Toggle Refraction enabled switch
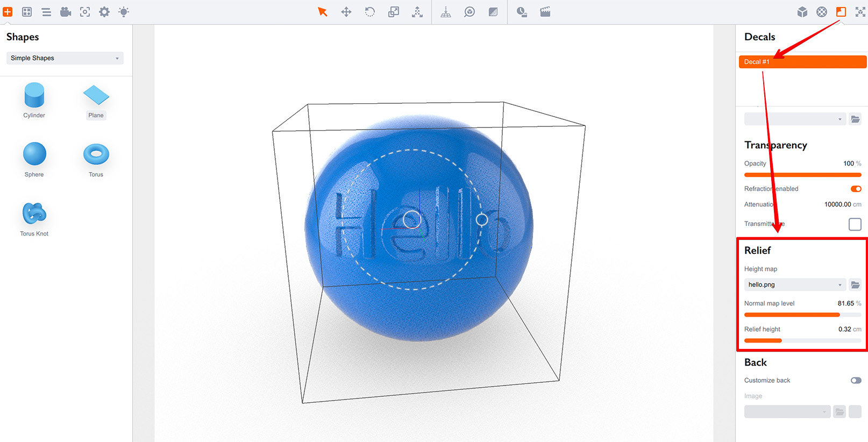The height and width of the screenshot is (442, 868). point(856,189)
